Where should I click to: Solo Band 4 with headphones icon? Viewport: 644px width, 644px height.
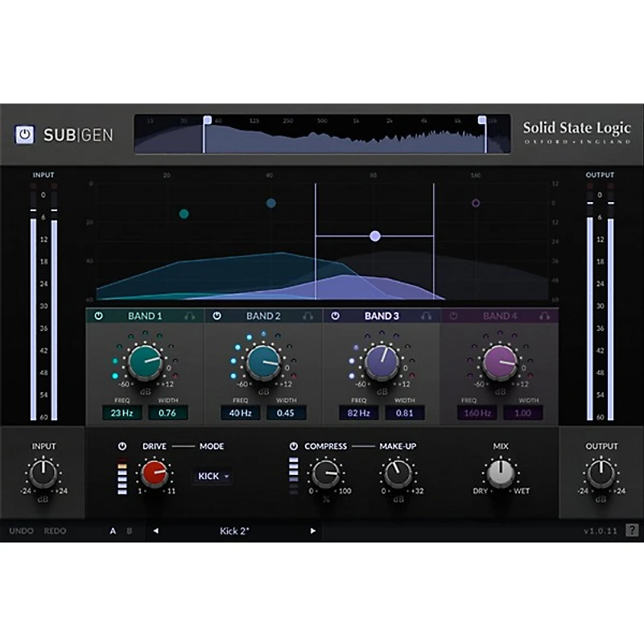[545, 316]
